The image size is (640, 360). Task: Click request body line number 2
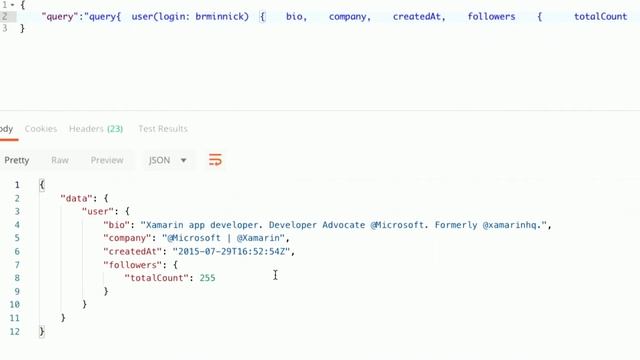[4, 17]
